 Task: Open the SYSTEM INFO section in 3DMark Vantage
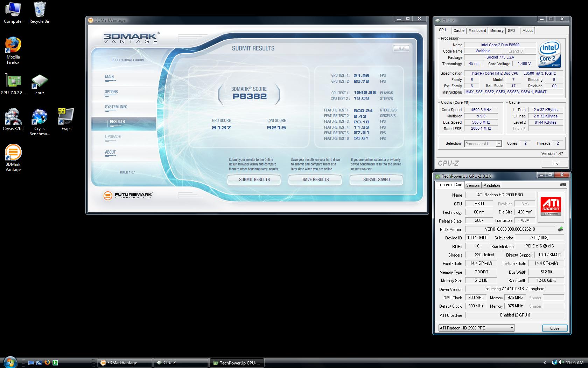point(124,109)
